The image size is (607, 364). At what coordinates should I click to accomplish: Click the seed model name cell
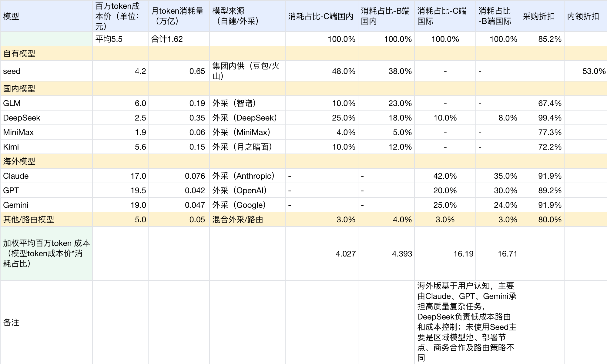pos(46,71)
